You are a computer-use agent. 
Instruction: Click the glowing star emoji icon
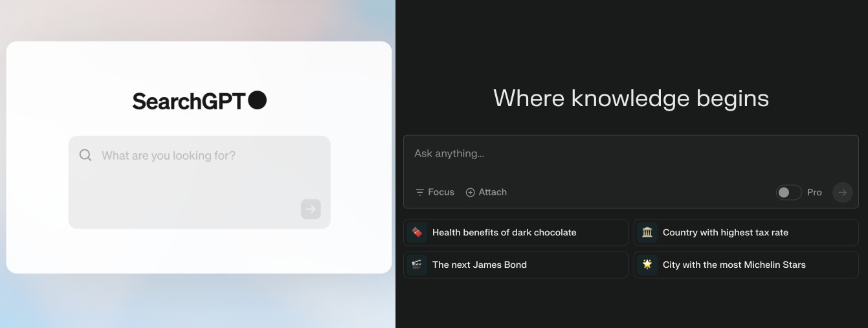(x=647, y=265)
